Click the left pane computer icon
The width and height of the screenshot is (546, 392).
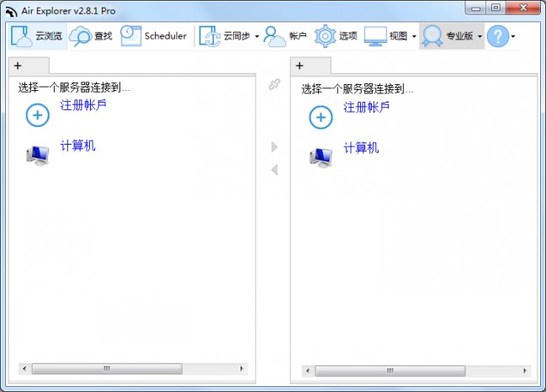38,156
